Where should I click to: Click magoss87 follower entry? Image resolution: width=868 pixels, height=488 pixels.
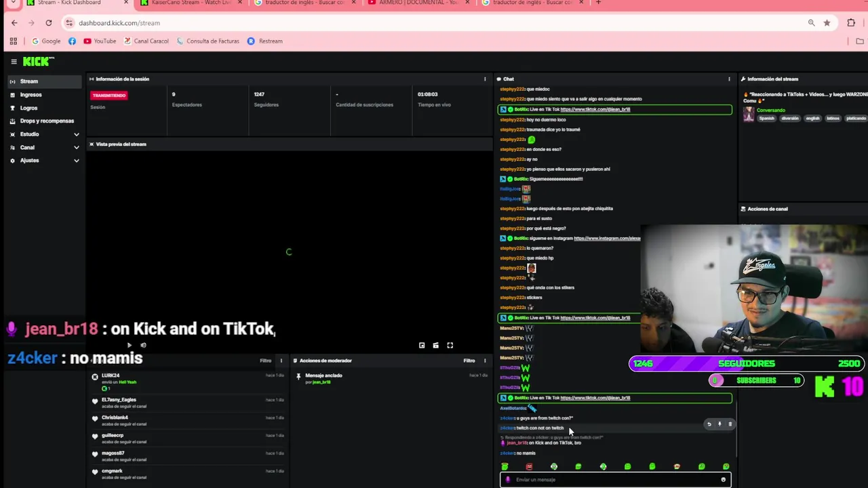tap(113, 453)
